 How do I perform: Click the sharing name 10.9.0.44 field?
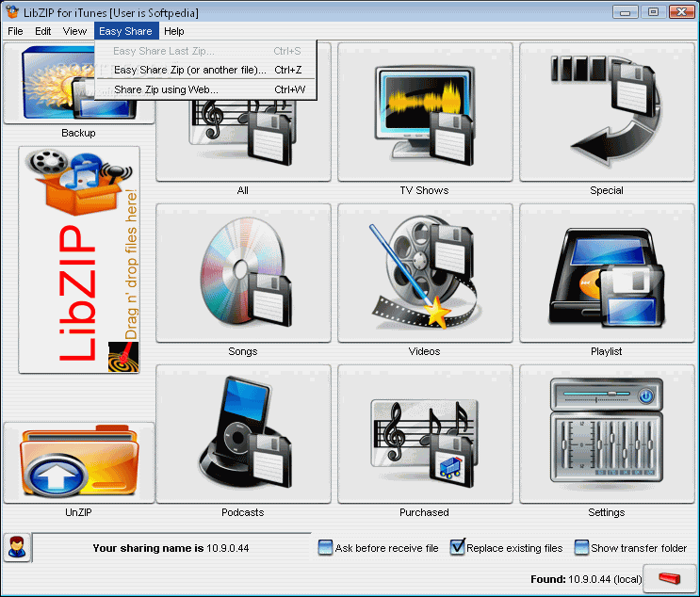[x=171, y=548]
